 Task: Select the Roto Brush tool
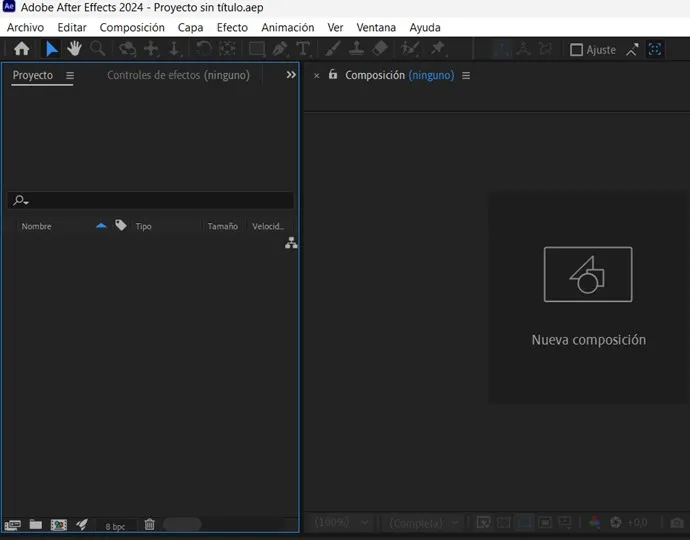(x=410, y=48)
